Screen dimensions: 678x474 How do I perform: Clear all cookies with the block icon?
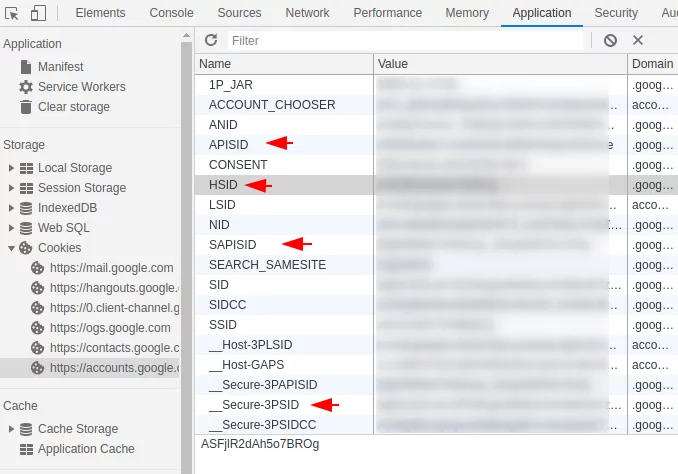[x=610, y=41]
